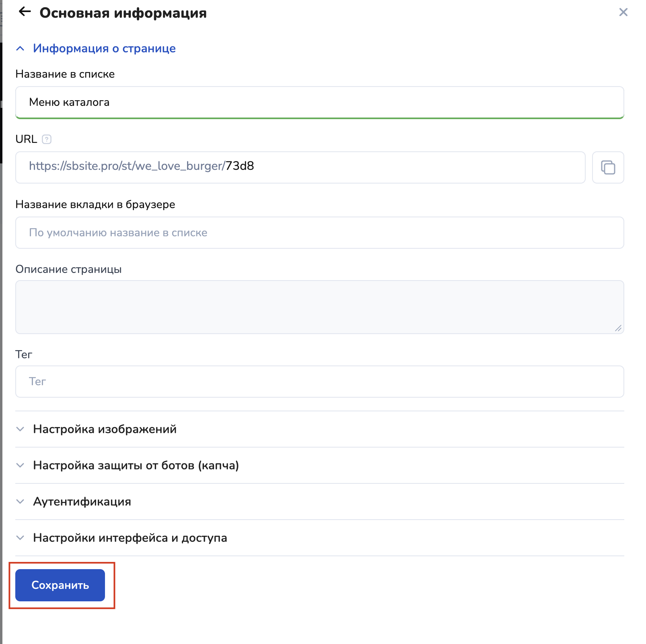Image resolution: width=646 pixels, height=644 pixels.
Task: Click 'Информация о странице' heading text
Action: pos(104,49)
